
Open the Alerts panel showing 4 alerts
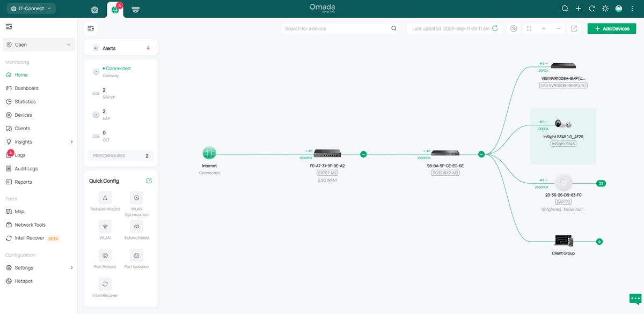pyautogui.click(x=120, y=47)
